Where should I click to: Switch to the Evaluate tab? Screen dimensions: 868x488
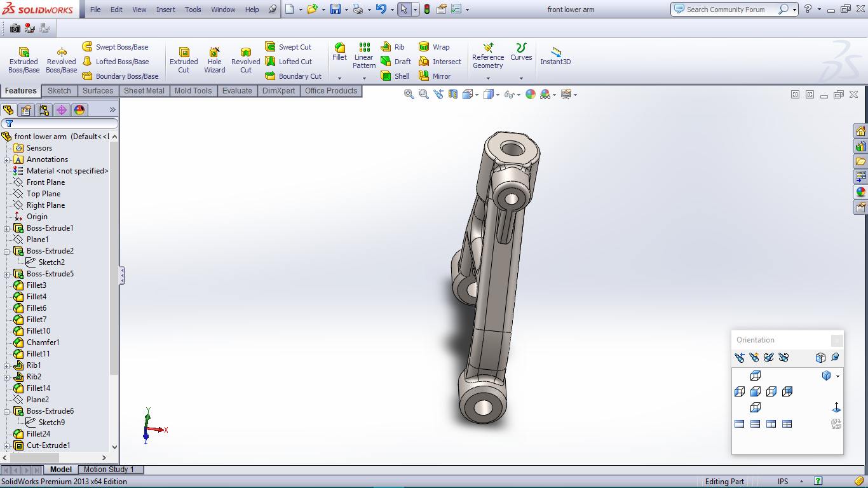tap(237, 91)
